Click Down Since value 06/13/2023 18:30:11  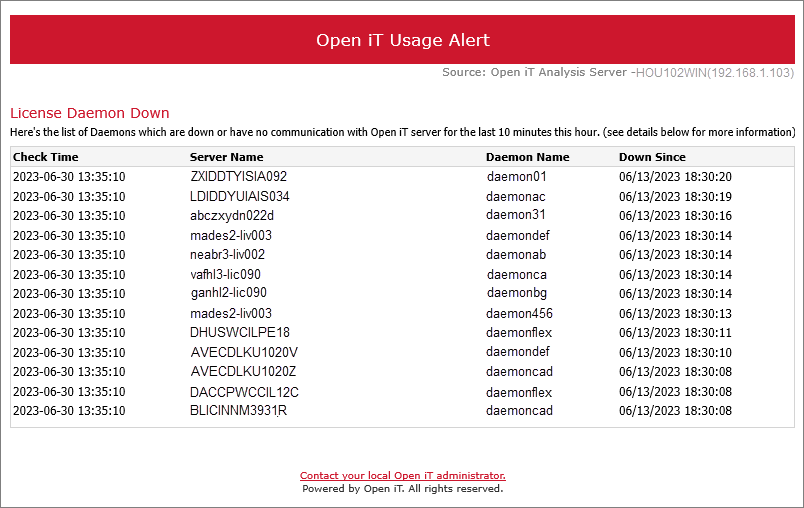point(675,332)
